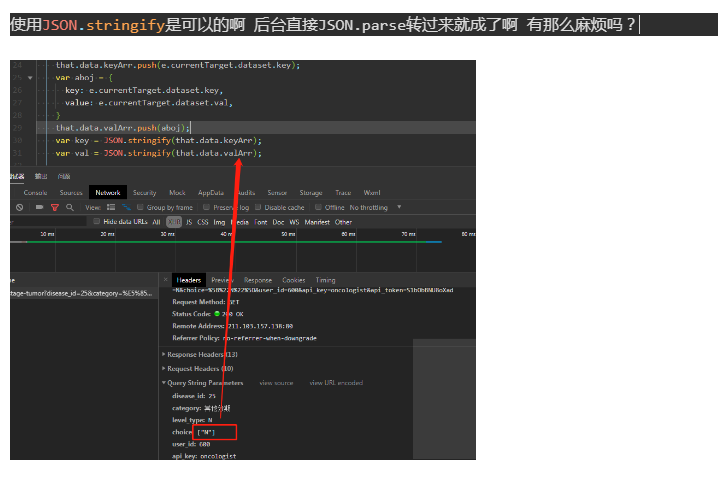Filter requests by Doc
726x483 pixels.
[278, 222]
